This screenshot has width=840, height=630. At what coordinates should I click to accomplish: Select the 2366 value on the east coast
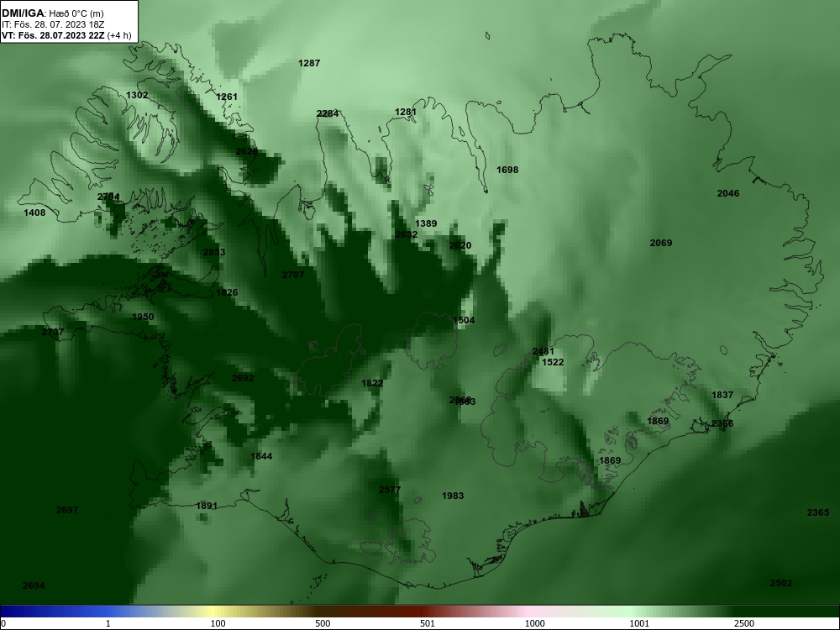722,423
